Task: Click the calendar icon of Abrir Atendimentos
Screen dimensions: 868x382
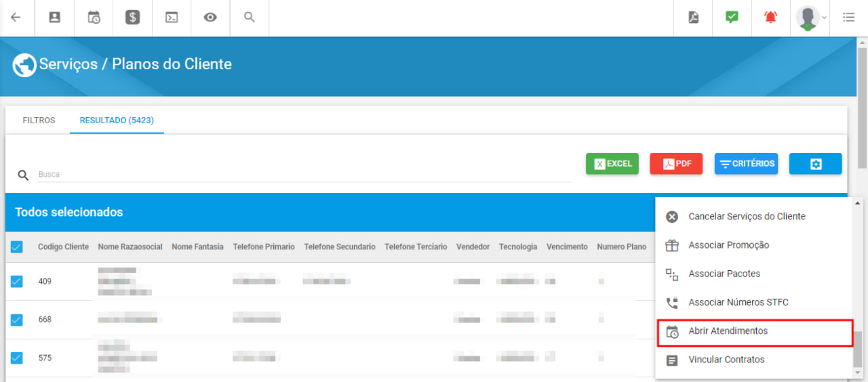Action: click(x=672, y=332)
